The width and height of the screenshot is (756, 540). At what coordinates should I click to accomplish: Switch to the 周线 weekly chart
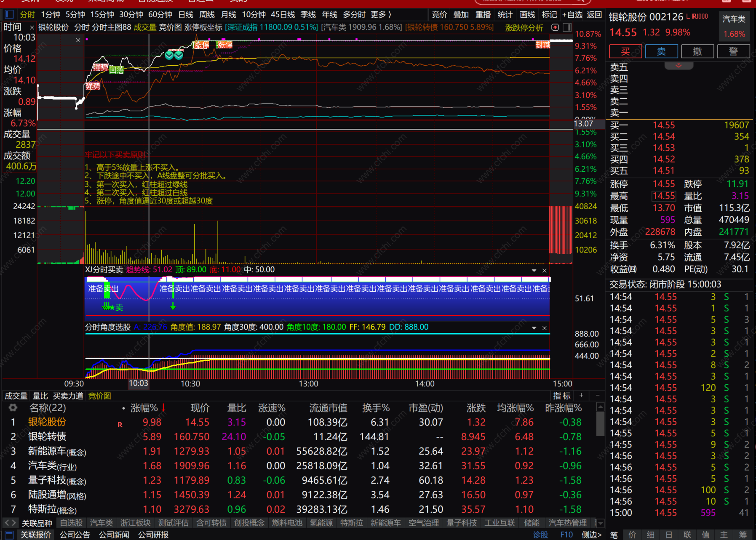point(207,15)
